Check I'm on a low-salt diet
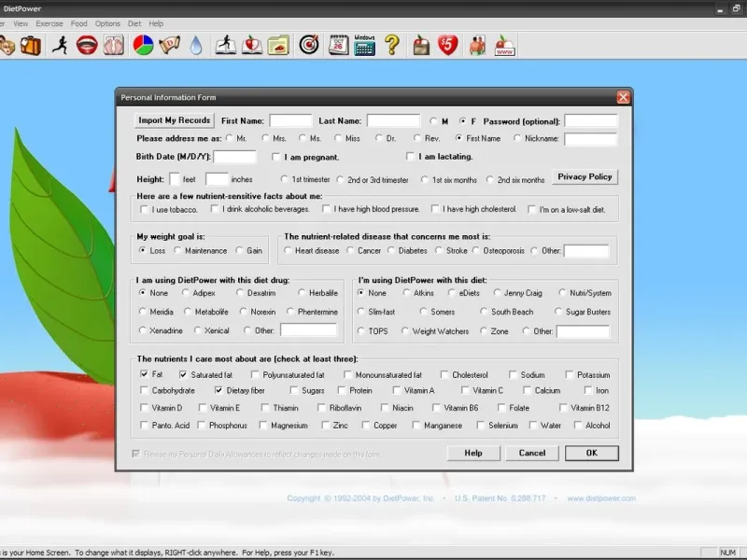 531,209
